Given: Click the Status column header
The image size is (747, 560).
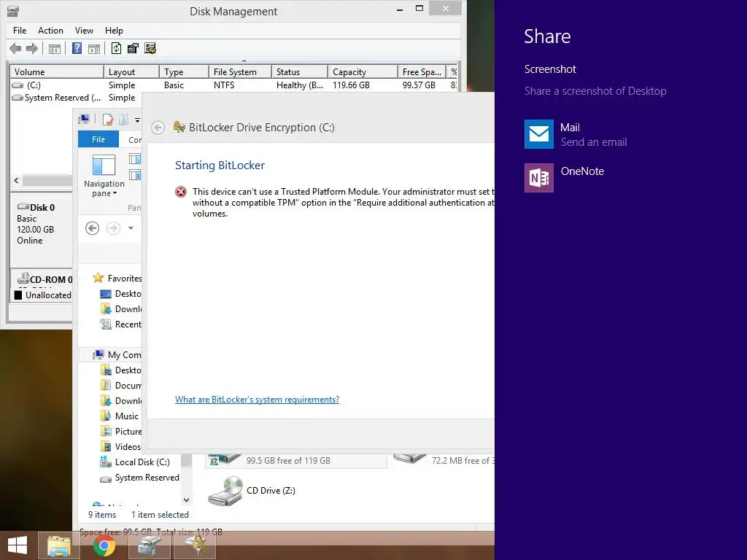Looking at the screenshot, I should tap(300, 72).
